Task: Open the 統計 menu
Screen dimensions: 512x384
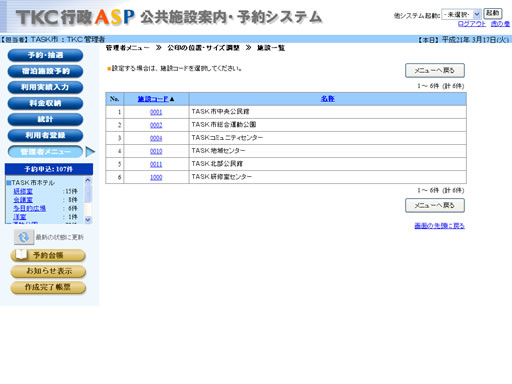Action: [x=45, y=119]
